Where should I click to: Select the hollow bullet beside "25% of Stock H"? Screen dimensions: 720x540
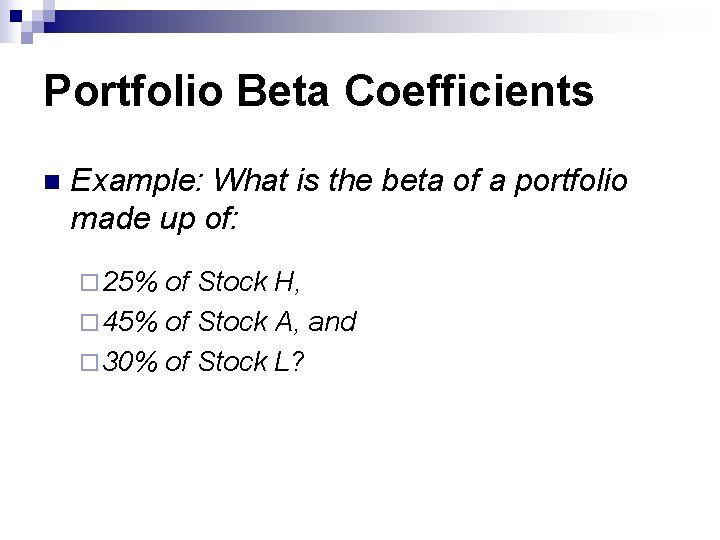point(84,283)
